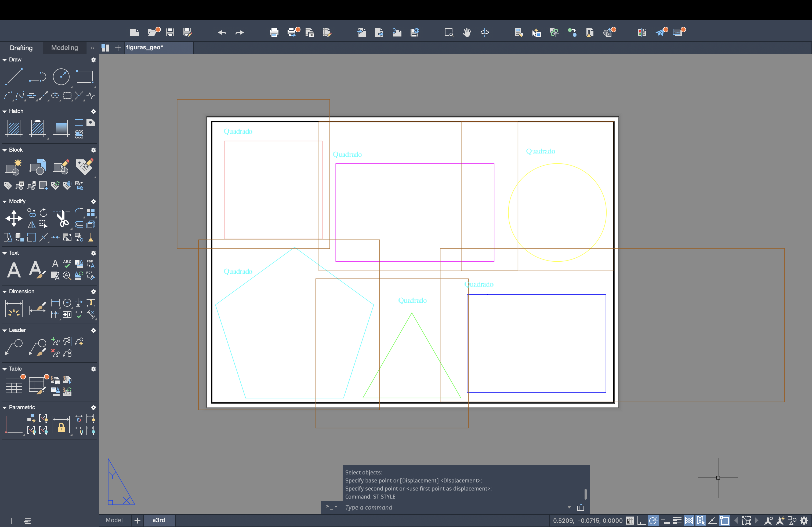This screenshot has width=812, height=527.
Task: Click the Pan hand icon
Action: pos(467,32)
